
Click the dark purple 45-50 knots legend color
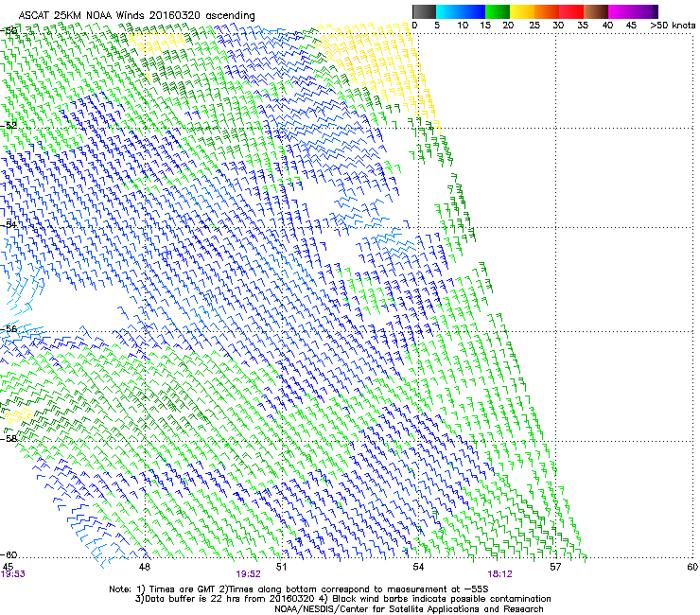645,11
